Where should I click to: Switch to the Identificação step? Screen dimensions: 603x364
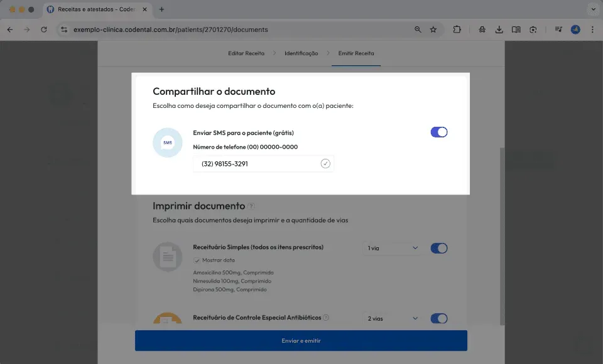click(x=301, y=53)
